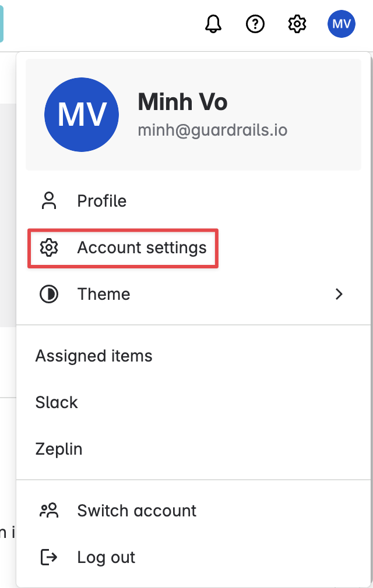Open the notifications bell
373x588 pixels.
click(213, 24)
